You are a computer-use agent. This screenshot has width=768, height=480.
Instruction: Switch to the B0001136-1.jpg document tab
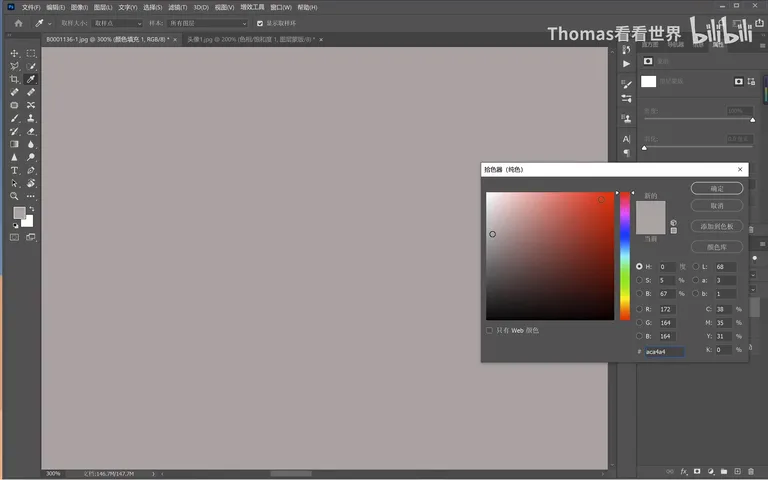tap(108, 39)
